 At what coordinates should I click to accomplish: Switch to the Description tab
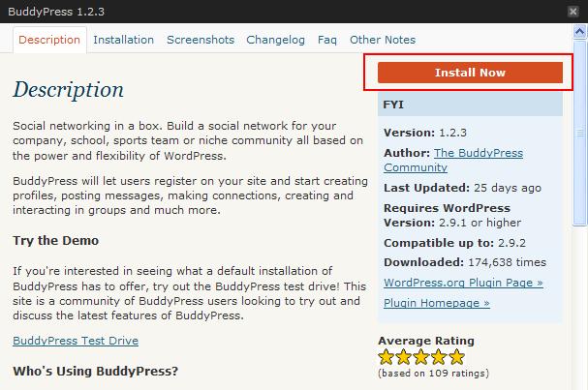pyautogui.click(x=49, y=40)
